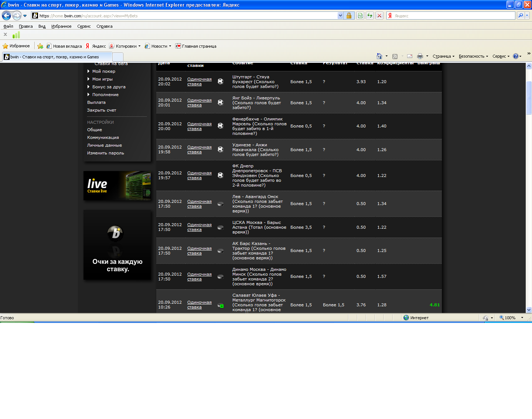
Task: Click hockey puck icon in АК Барс row
Action: (221, 251)
